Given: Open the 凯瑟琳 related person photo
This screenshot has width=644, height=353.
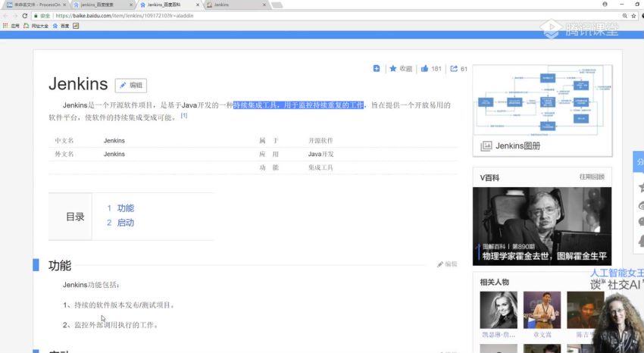Looking at the screenshot, I should [x=499, y=310].
